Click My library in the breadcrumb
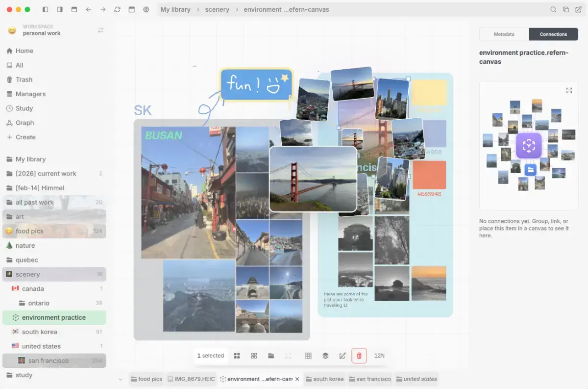The width and height of the screenshot is (588, 389). [175, 9]
